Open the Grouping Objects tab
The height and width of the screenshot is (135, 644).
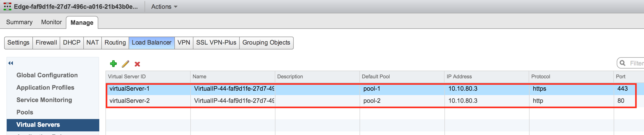pos(266,43)
